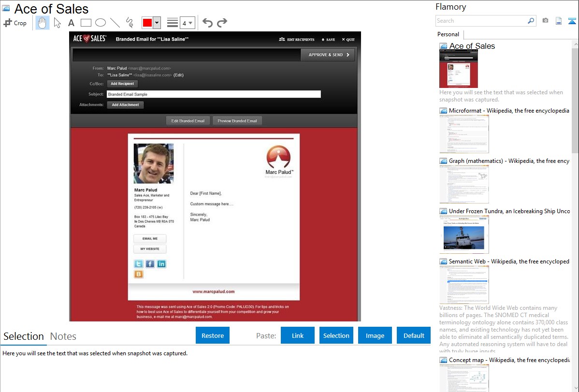
Task: Select the Concept map snapshot title
Action: 509,360
